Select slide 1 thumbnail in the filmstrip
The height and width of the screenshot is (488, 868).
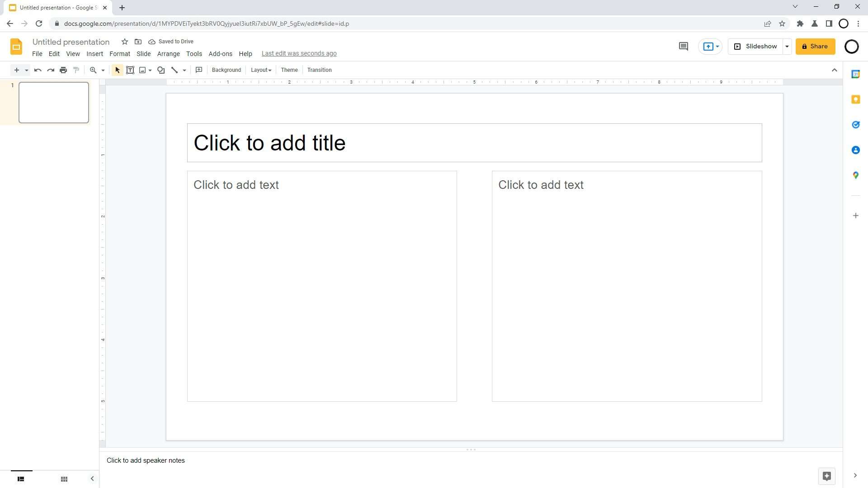pyautogui.click(x=53, y=102)
